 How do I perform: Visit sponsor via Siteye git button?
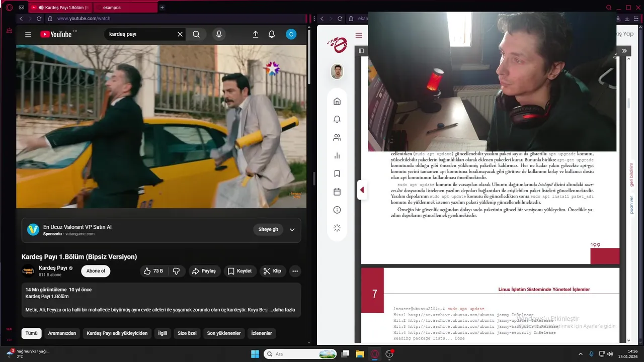pos(268,229)
